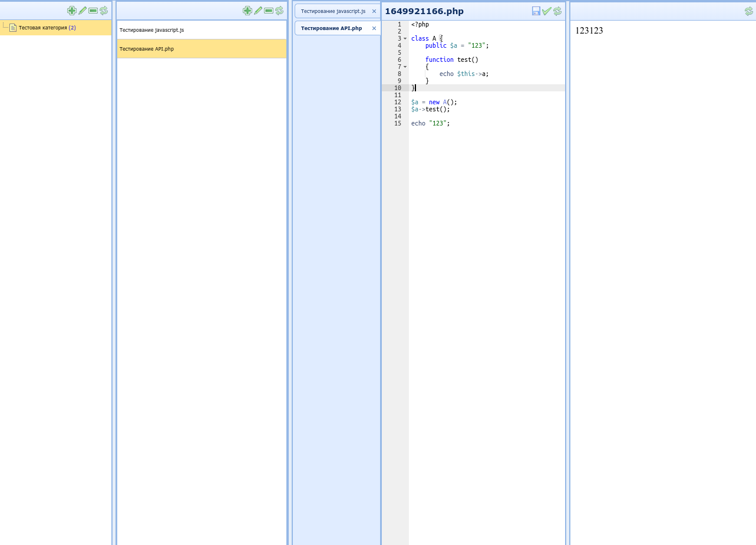This screenshot has height=545, width=756.
Task: Refresh the output result panel
Action: click(749, 11)
